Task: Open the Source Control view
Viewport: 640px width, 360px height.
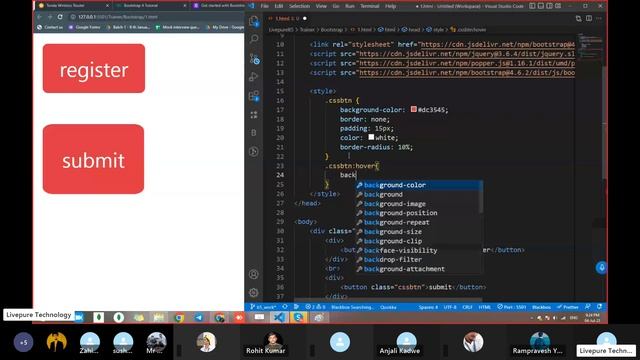Action: point(254,58)
